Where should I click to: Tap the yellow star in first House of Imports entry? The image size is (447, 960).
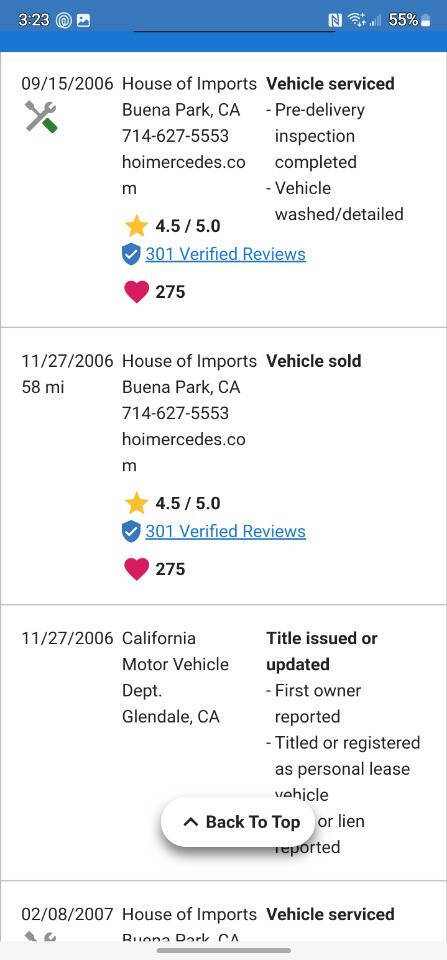click(x=136, y=226)
